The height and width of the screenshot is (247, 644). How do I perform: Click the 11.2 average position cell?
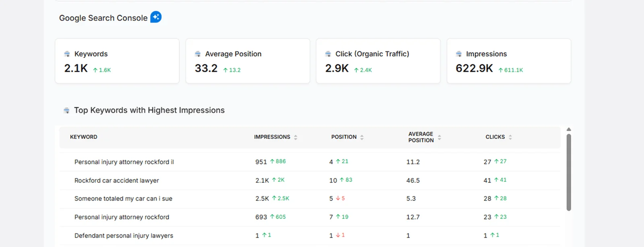tap(413, 162)
